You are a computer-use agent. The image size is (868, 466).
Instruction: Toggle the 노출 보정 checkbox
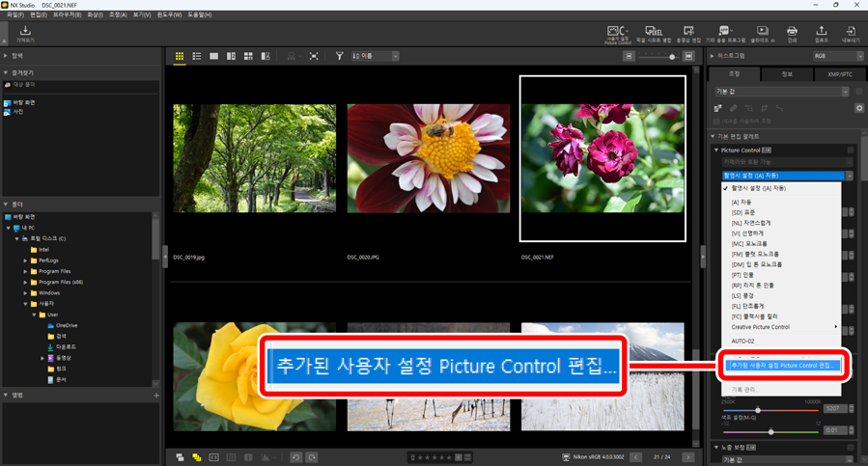(851, 448)
